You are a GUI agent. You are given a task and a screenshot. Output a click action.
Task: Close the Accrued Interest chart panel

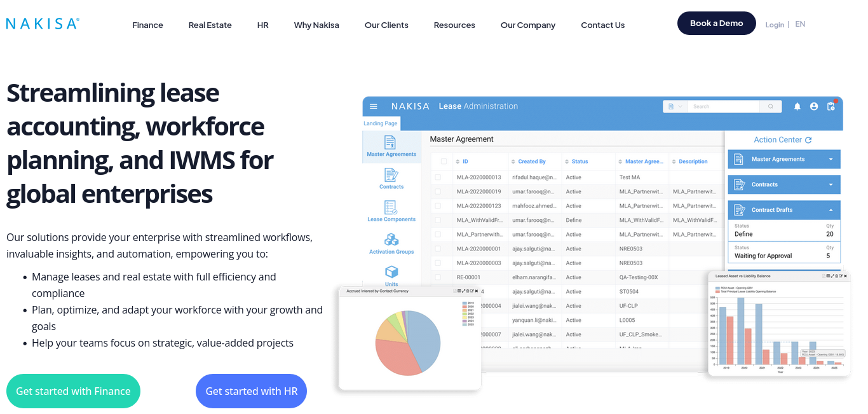[x=477, y=291]
